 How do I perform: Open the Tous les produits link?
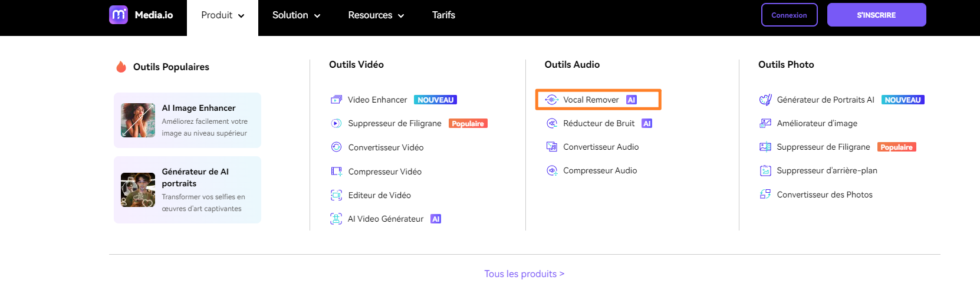pyautogui.click(x=524, y=274)
